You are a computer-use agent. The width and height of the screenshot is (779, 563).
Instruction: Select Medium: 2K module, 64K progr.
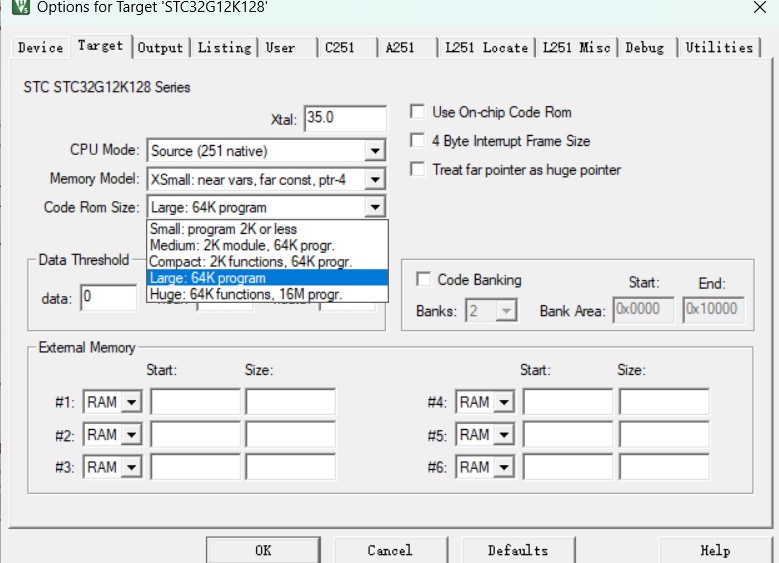[267, 245]
